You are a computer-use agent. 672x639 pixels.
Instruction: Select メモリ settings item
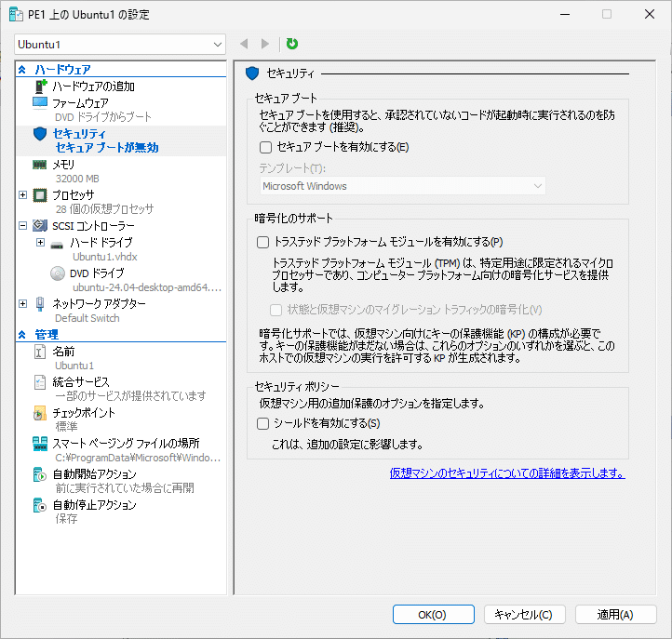pyautogui.click(x=63, y=165)
